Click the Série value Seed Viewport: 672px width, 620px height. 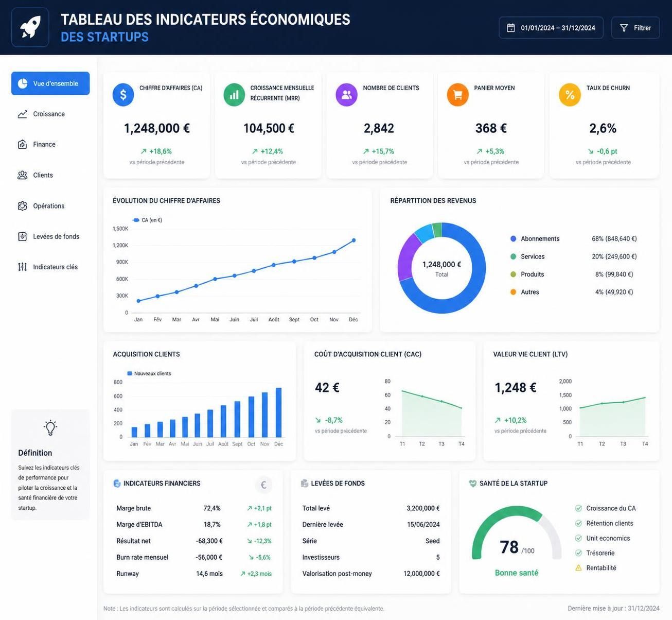pyautogui.click(x=433, y=541)
